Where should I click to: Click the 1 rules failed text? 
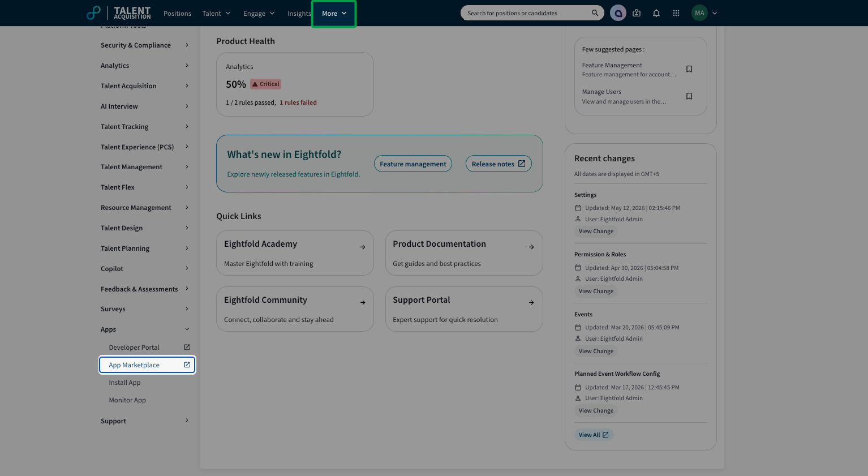pos(298,102)
